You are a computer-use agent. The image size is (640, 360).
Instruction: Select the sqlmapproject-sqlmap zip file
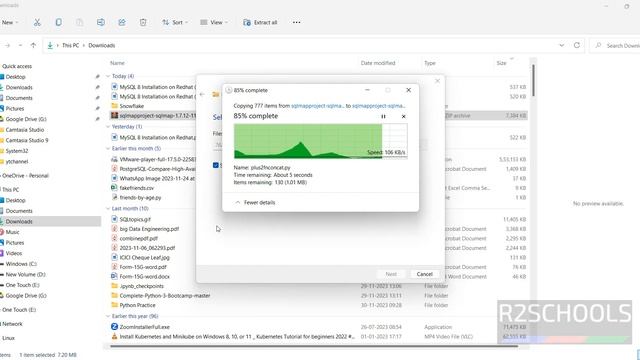click(153, 116)
